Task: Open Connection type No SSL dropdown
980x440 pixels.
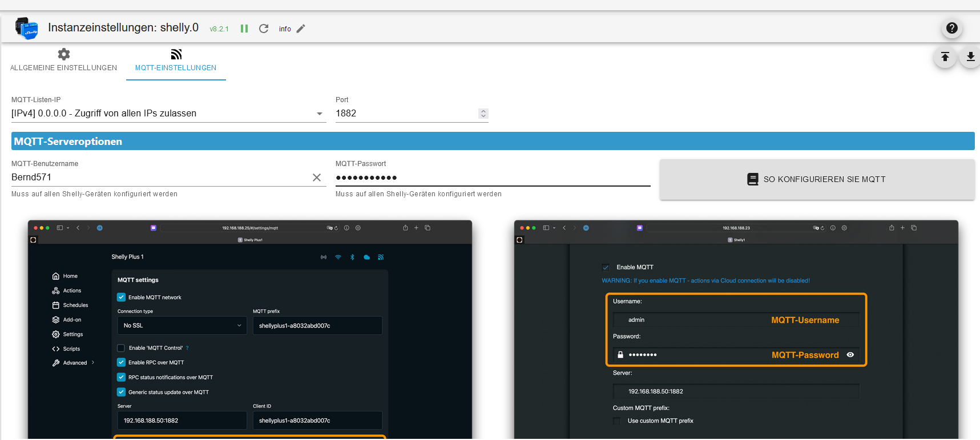Action: pyautogui.click(x=182, y=325)
